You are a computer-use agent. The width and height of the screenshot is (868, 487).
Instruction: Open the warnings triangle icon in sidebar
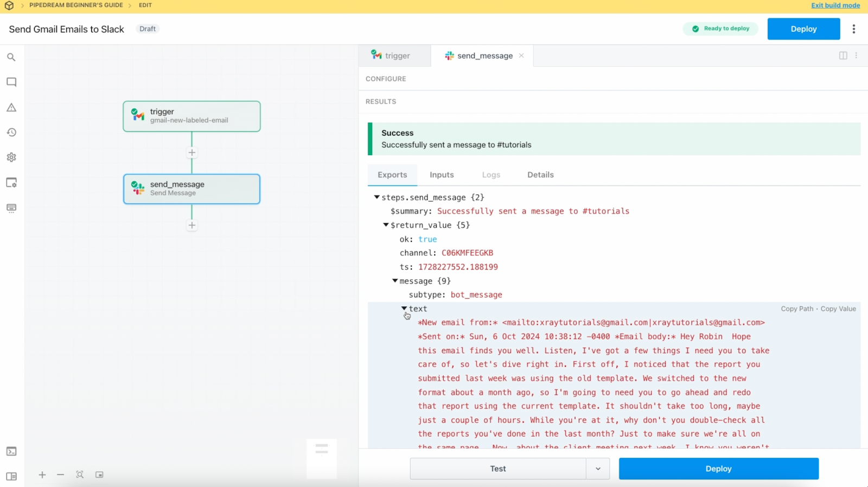[x=11, y=107]
